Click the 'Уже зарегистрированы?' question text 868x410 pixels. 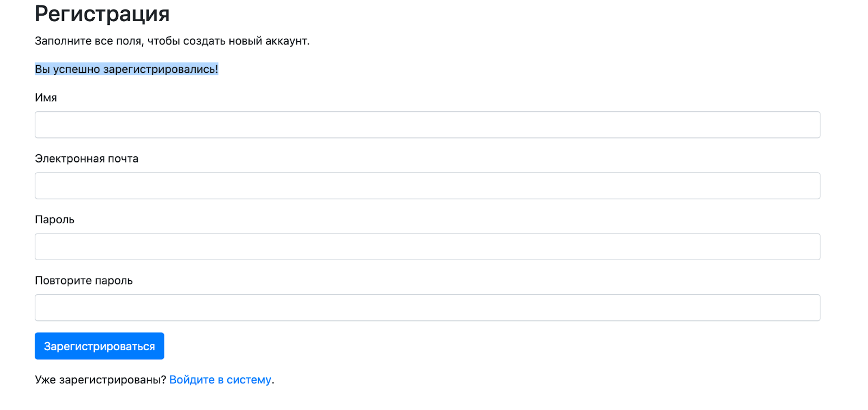tap(100, 380)
